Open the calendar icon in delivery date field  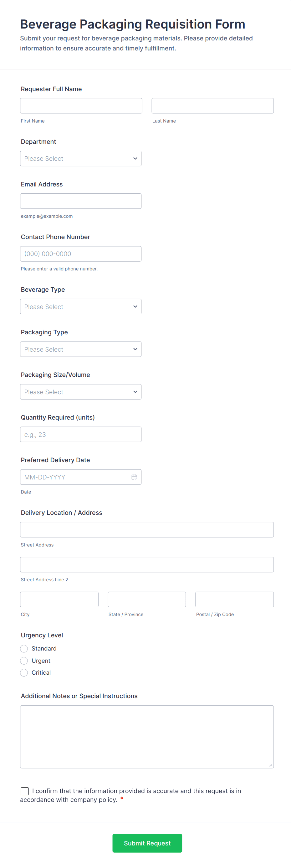(134, 477)
